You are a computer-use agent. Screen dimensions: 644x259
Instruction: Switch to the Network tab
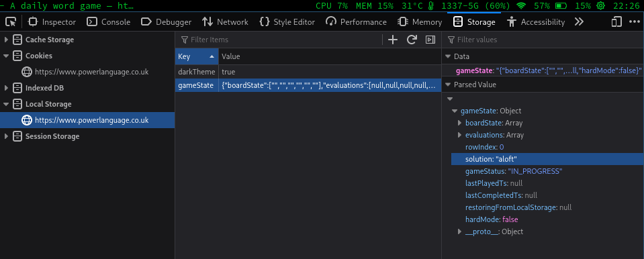click(x=225, y=21)
